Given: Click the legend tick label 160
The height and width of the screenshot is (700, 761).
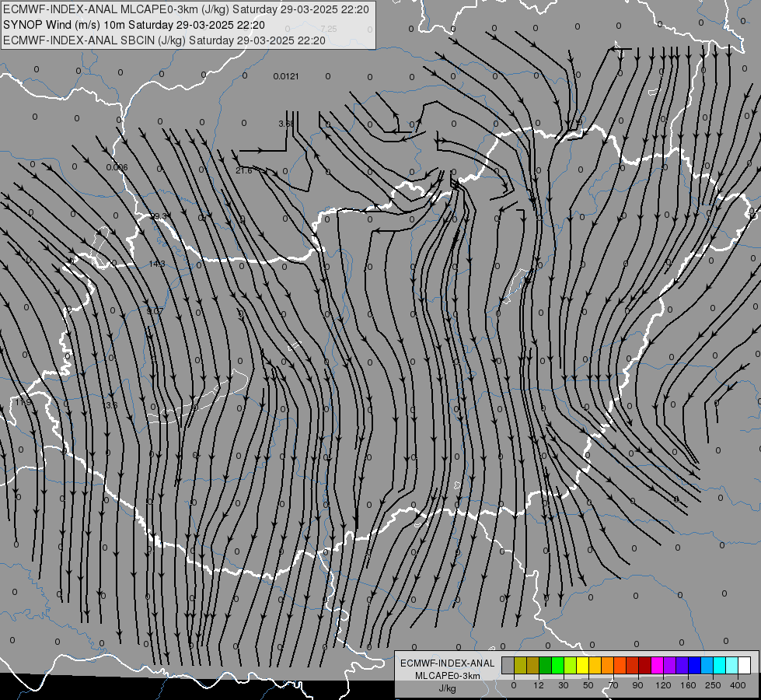Looking at the screenshot, I should point(688,686).
